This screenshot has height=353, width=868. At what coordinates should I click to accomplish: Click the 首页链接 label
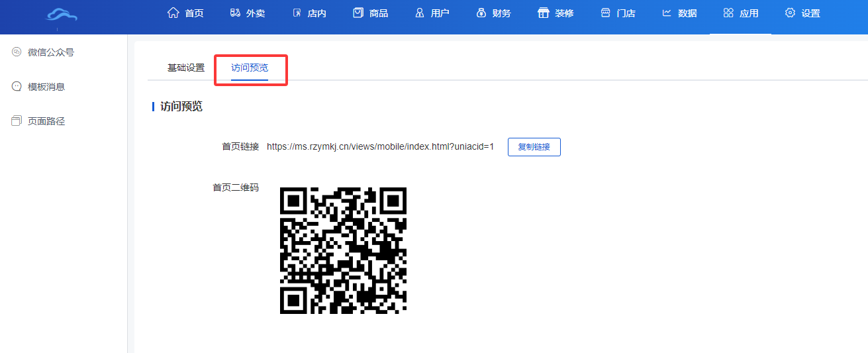[x=240, y=147]
